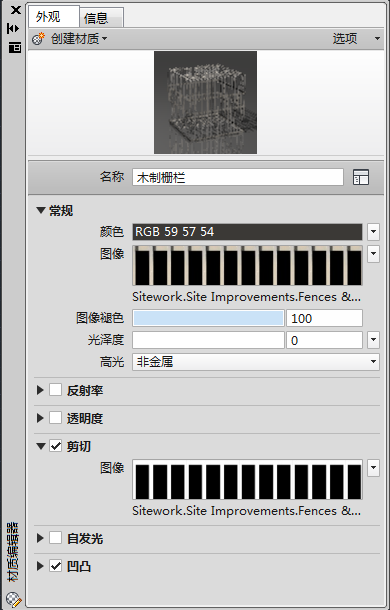Collapse the 剪切 section

[x=41, y=446]
